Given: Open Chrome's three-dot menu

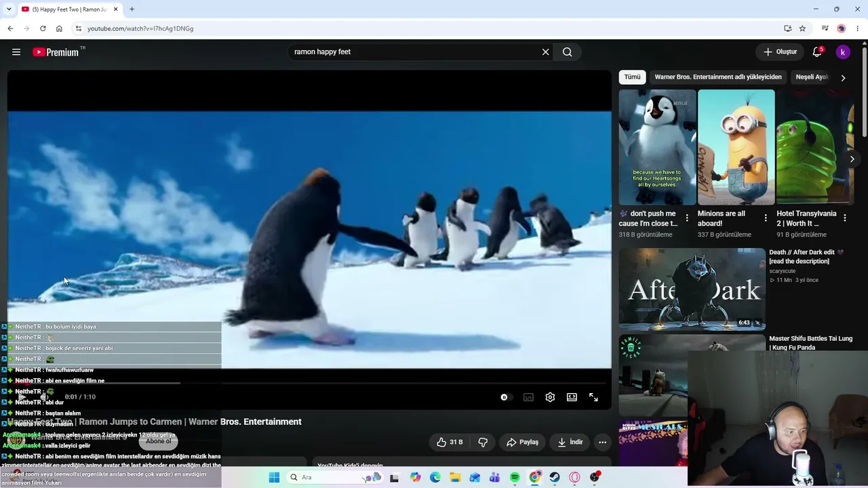Looking at the screenshot, I should click(x=858, y=28).
